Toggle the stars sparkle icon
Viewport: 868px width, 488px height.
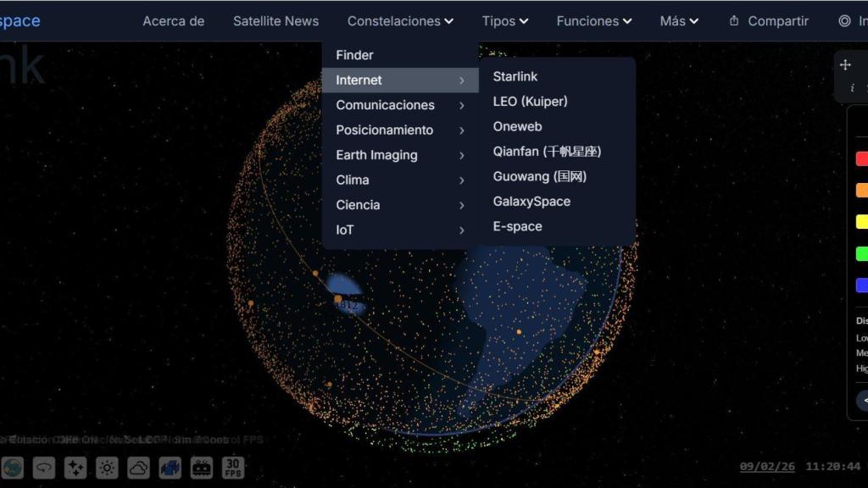(75, 467)
